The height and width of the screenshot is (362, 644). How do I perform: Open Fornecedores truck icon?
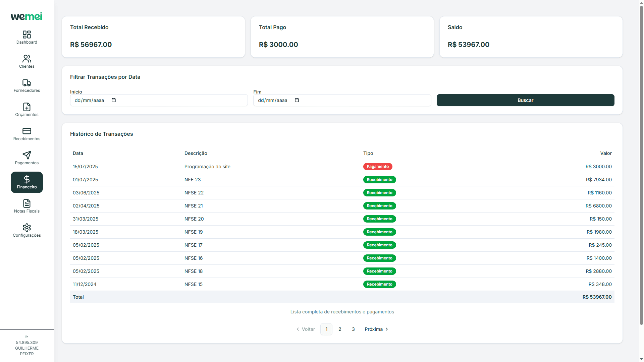tap(27, 83)
